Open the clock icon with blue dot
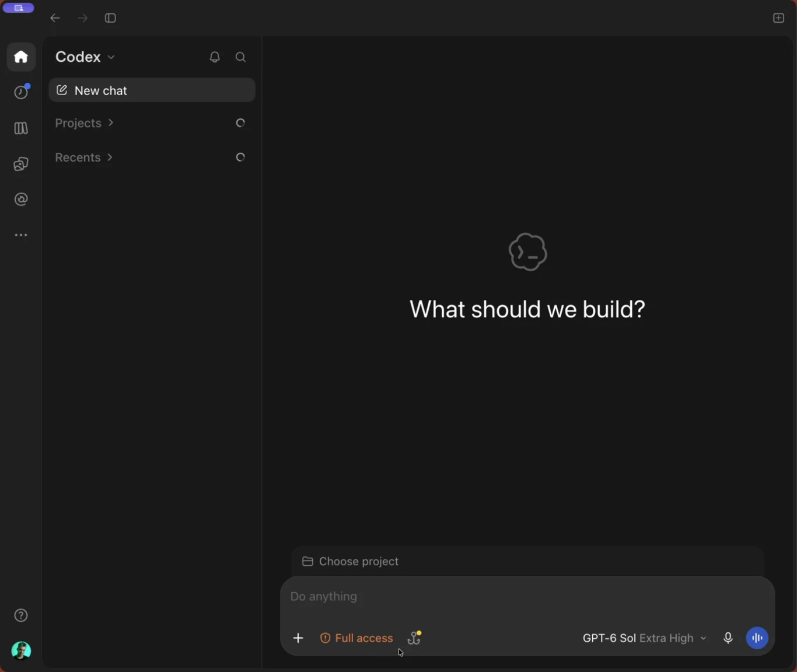The width and height of the screenshot is (797, 672). 22,92
